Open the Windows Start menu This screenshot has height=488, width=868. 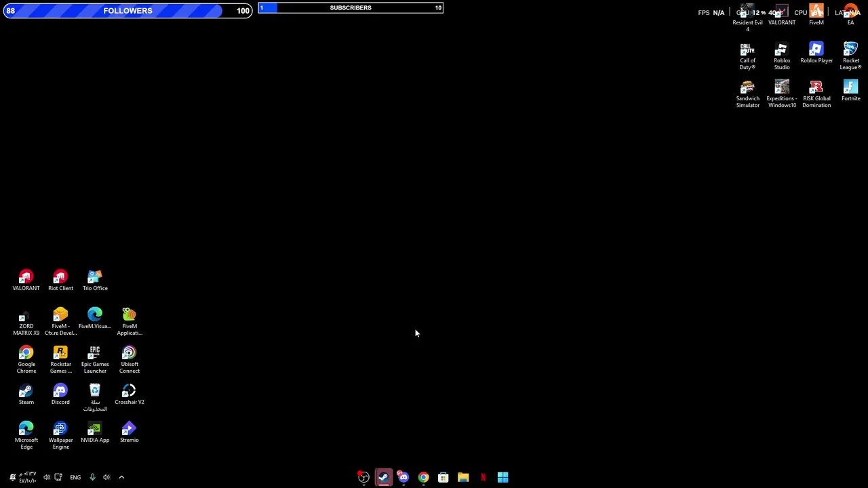[502, 477]
